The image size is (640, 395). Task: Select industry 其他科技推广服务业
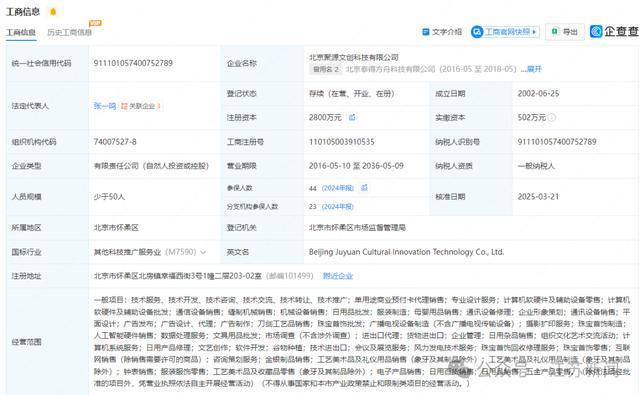127,252
